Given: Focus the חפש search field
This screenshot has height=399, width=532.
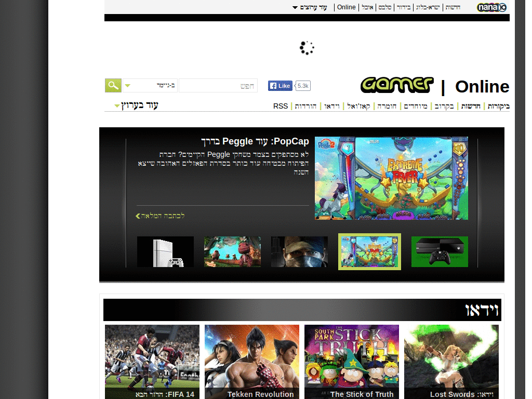Looking at the screenshot, I should tap(218, 86).
